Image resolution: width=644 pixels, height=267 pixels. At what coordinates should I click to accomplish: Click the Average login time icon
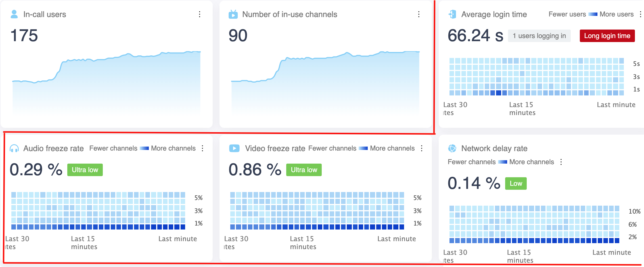[452, 14]
